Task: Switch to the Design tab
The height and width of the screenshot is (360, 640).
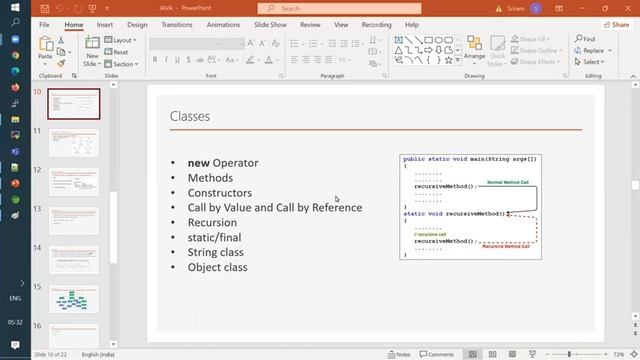Action: (137, 24)
